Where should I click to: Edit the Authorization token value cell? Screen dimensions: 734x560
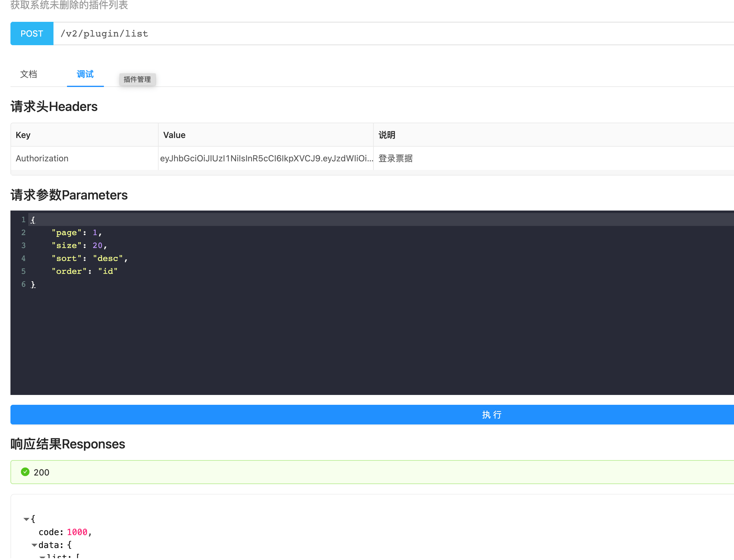(x=266, y=158)
